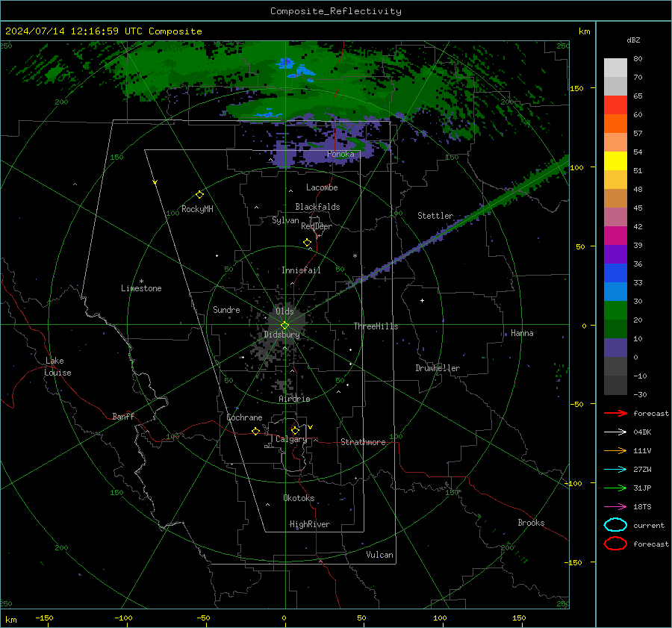Click the dBZ legend heading

point(633,40)
